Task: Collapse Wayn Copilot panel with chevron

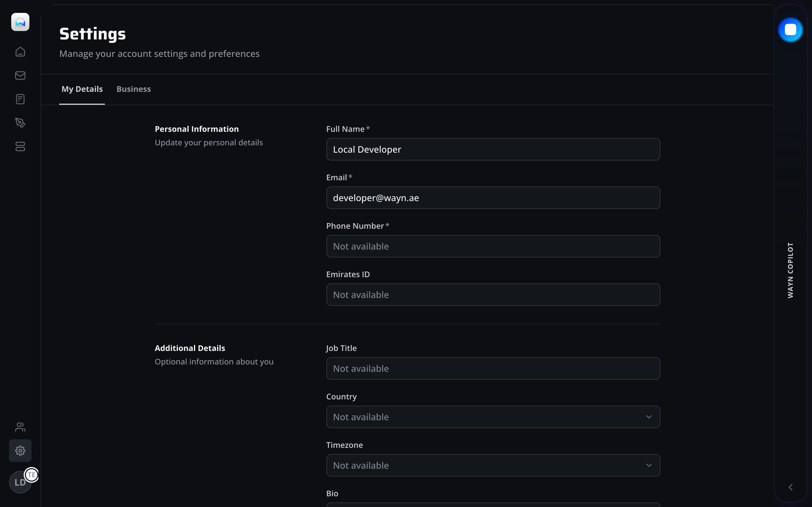Action: click(791, 487)
